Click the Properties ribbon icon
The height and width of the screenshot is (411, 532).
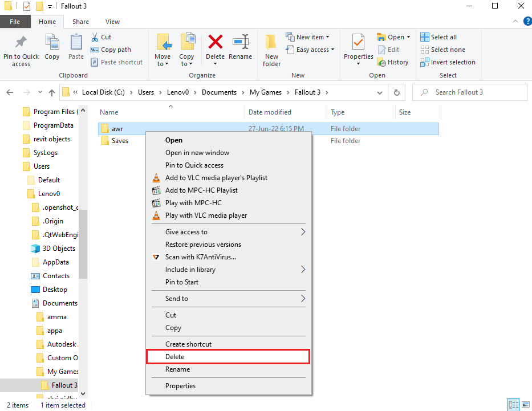[x=358, y=42]
